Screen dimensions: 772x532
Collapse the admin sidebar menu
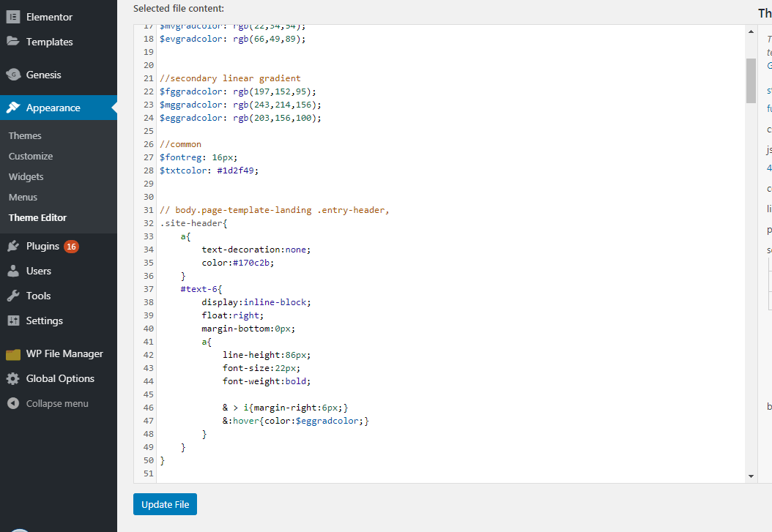[x=57, y=404]
